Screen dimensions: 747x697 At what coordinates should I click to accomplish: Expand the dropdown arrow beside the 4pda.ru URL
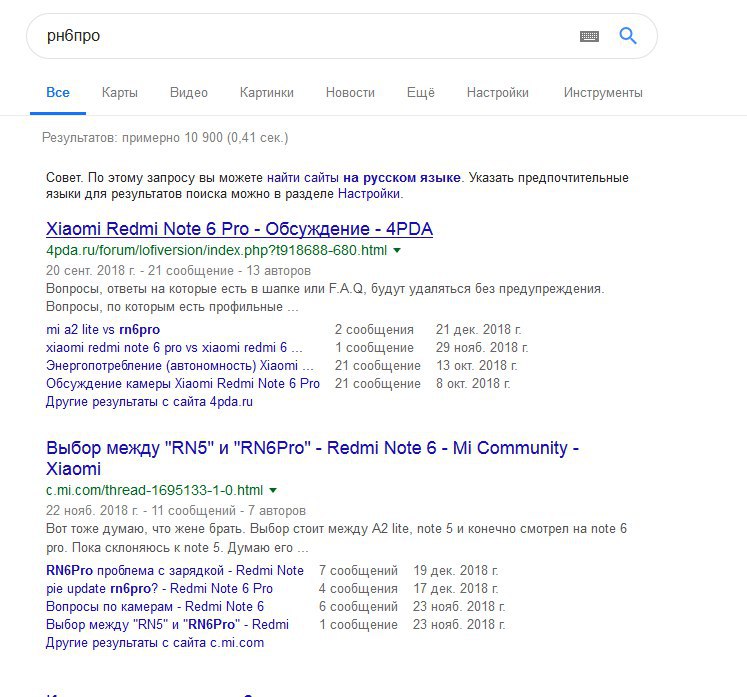tap(397, 250)
